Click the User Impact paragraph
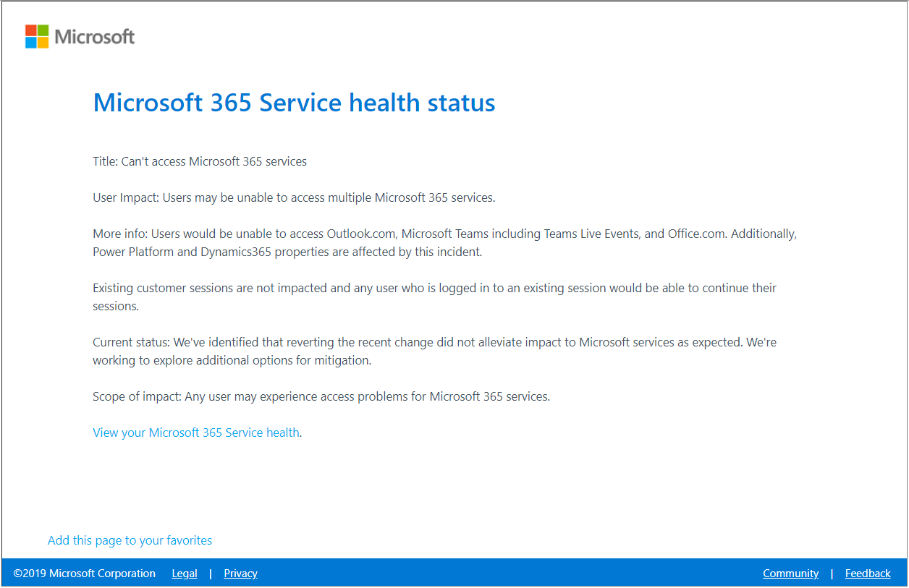The height and width of the screenshot is (588, 909). coord(294,197)
